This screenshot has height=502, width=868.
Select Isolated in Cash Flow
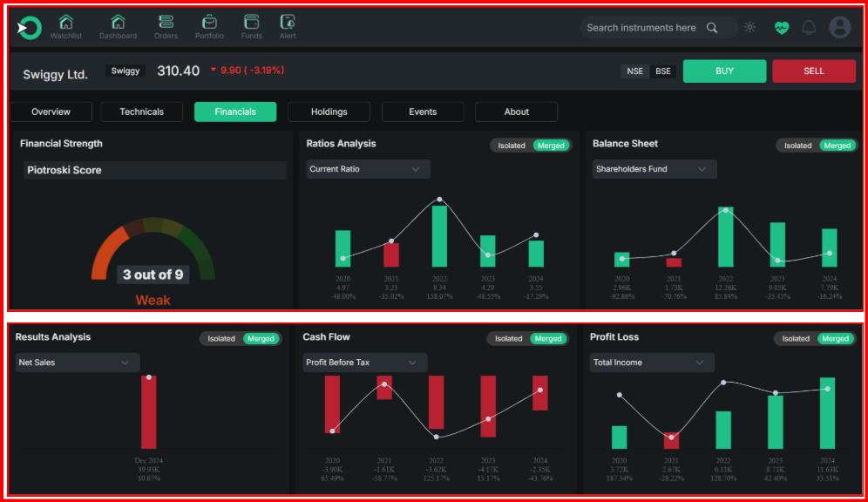(508, 339)
